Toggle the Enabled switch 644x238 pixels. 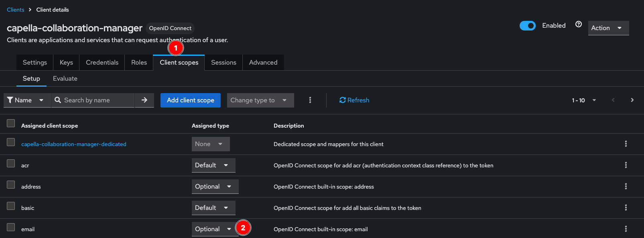pyautogui.click(x=528, y=26)
